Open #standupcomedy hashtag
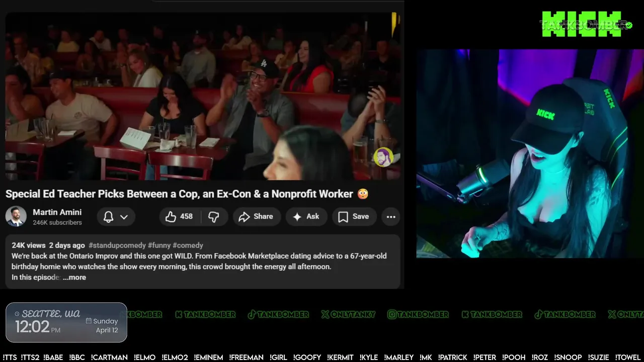 click(117, 245)
